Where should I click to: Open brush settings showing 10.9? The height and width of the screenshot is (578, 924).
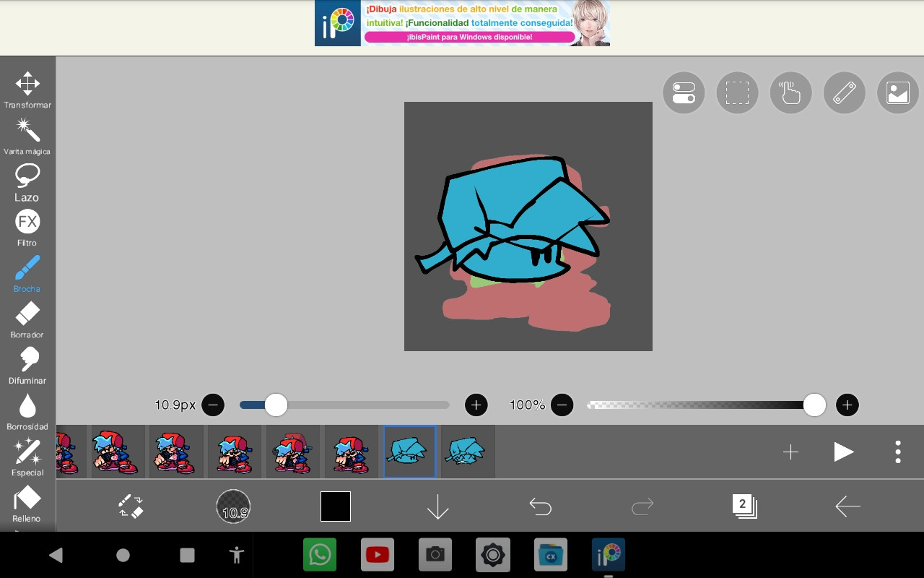pos(234,506)
